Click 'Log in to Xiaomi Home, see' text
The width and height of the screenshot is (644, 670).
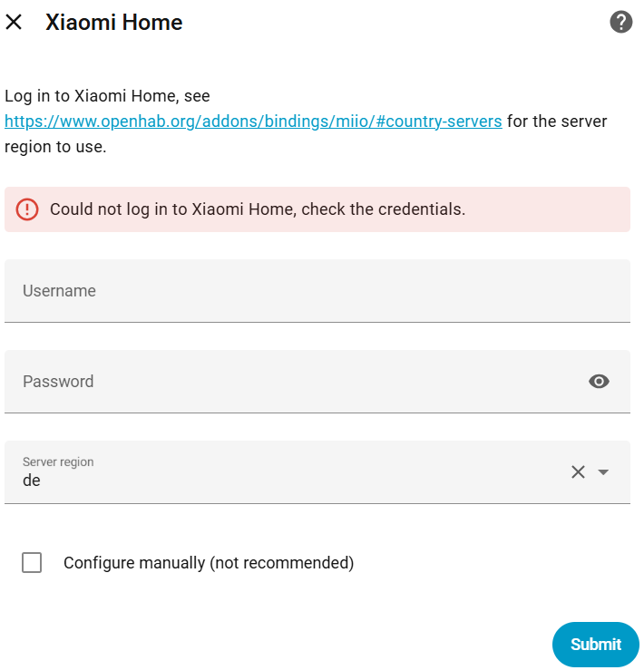point(107,96)
